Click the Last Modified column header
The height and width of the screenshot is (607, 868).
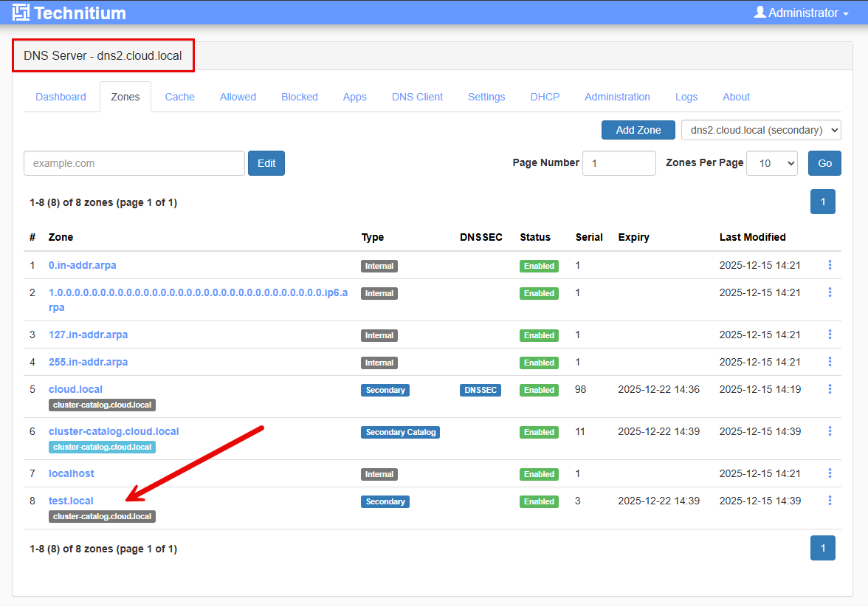(752, 237)
